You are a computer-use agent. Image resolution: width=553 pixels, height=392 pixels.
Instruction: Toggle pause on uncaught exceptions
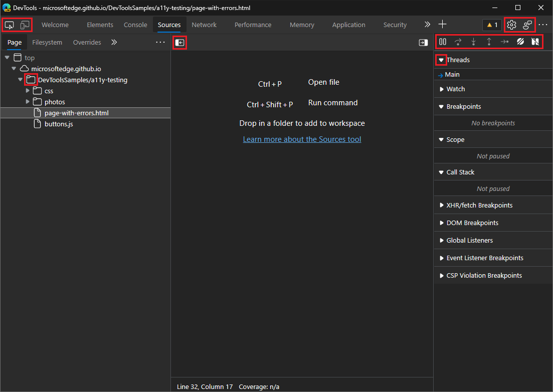point(535,42)
